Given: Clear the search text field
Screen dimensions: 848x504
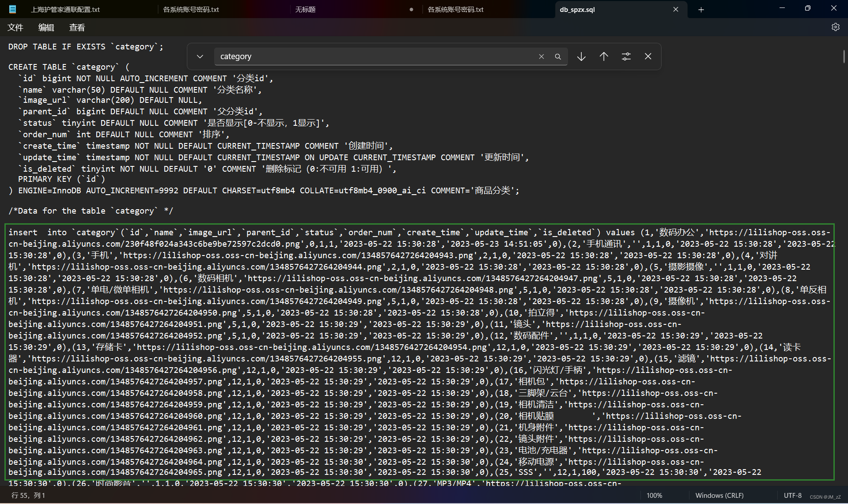Looking at the screenshot, I should 541,56.
